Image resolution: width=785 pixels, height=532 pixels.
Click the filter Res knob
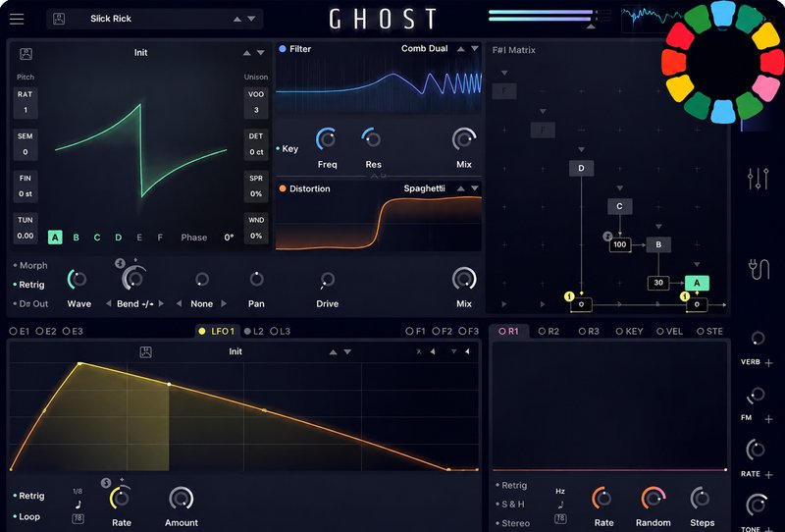click(x=372, y=138)
